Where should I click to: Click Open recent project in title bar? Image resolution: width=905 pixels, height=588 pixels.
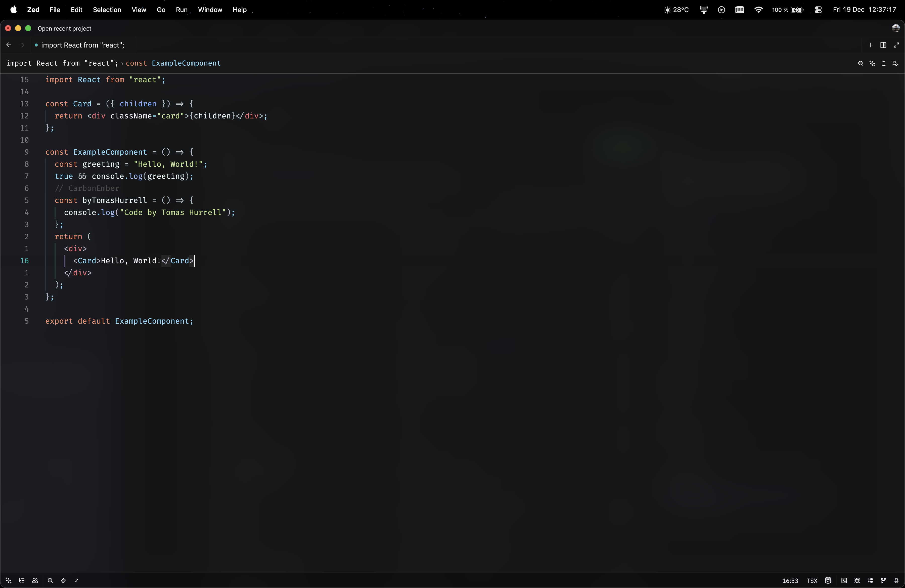(x=64, y=28)
